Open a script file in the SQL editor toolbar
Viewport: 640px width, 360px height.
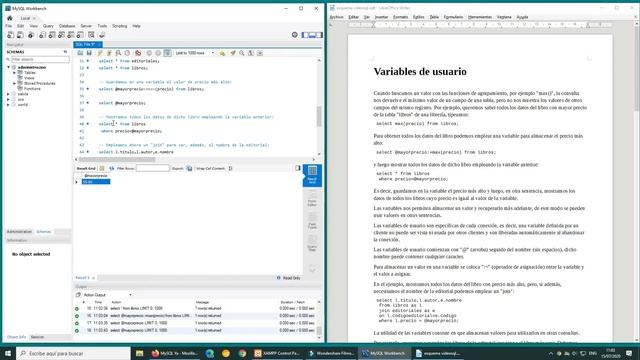[80, 53]
